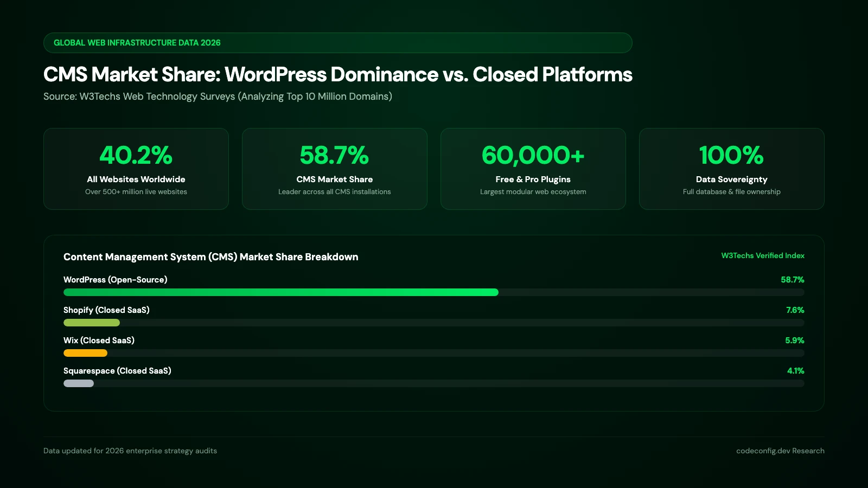Screen dimensions: 868x488
Task: Click the 58.7% large statistic in the card
Action: 334,155
